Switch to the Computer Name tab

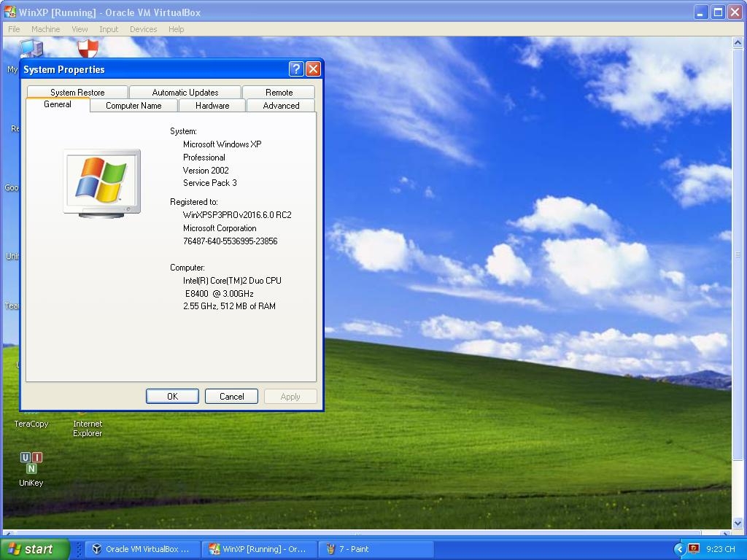(133, 106)
